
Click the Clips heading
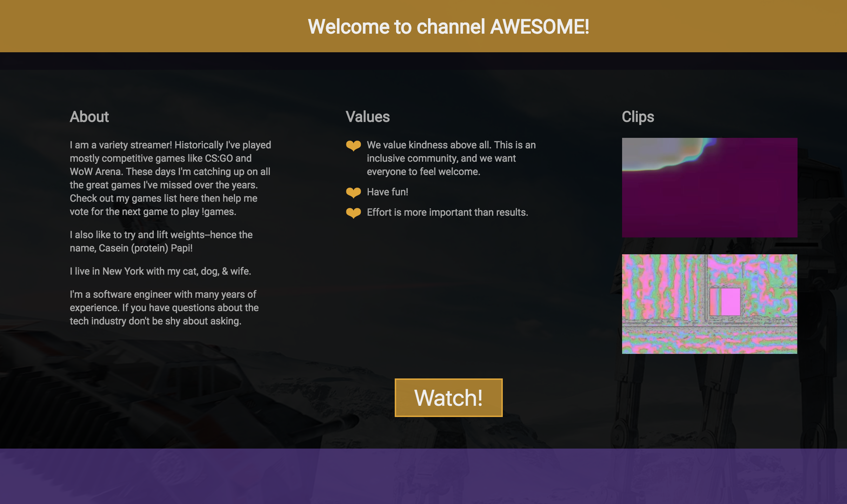click(638, 117)
